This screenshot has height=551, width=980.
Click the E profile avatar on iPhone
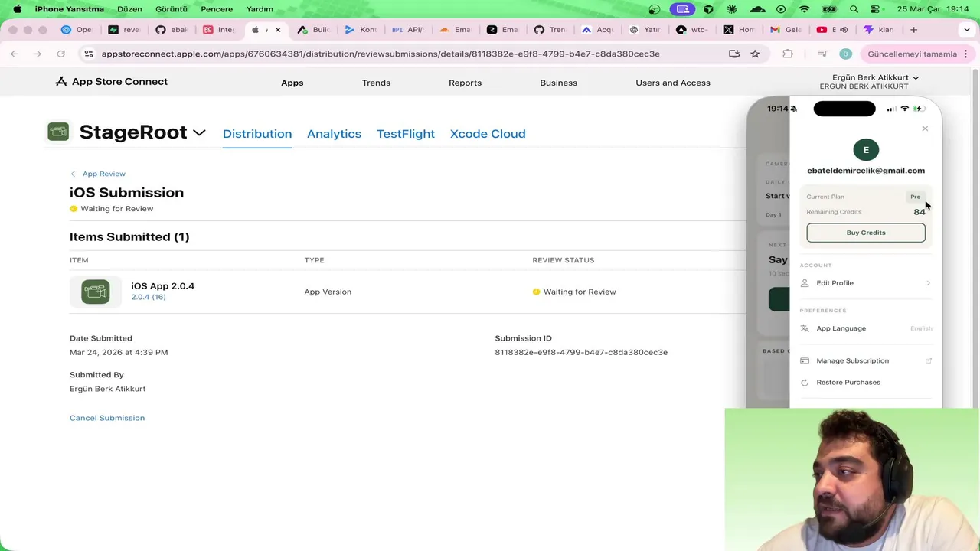(866, 150)
